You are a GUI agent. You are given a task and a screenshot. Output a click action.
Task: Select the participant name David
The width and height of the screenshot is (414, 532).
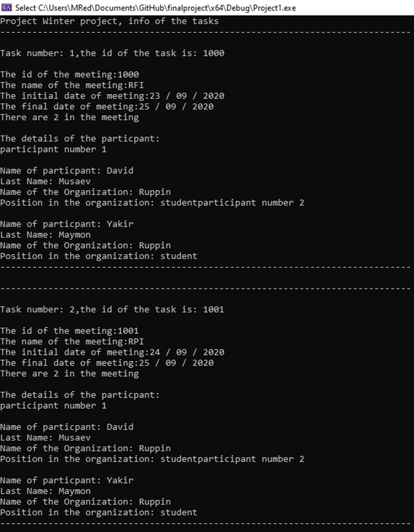pos(120,170)
